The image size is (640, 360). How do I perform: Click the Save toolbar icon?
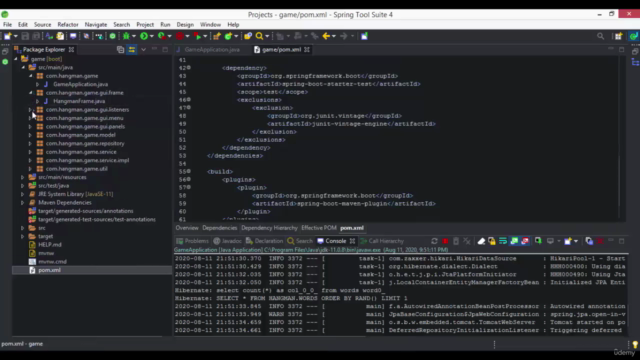[x=25, y=36]
